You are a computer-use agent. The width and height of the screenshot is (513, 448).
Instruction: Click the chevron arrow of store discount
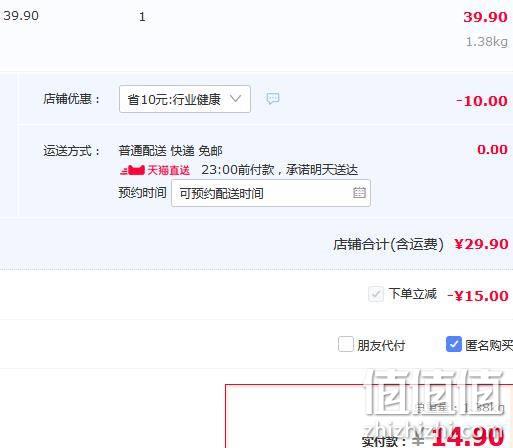pos(236,99)
